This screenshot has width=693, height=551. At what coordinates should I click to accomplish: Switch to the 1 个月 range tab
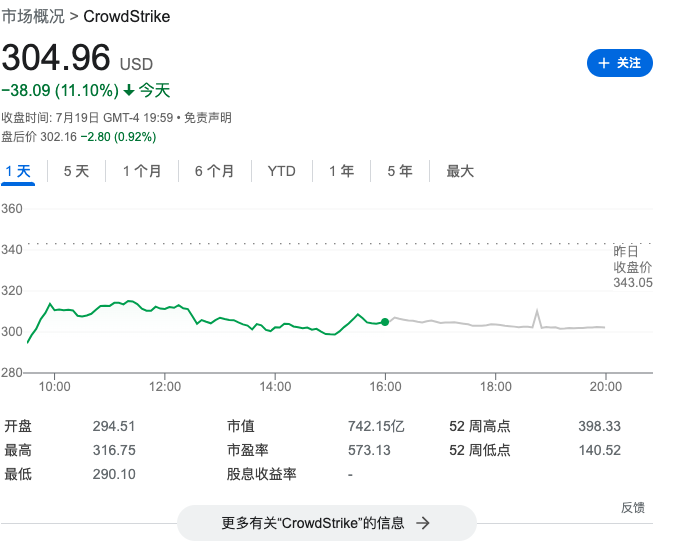pyautogui.click(x=142, y=171)
